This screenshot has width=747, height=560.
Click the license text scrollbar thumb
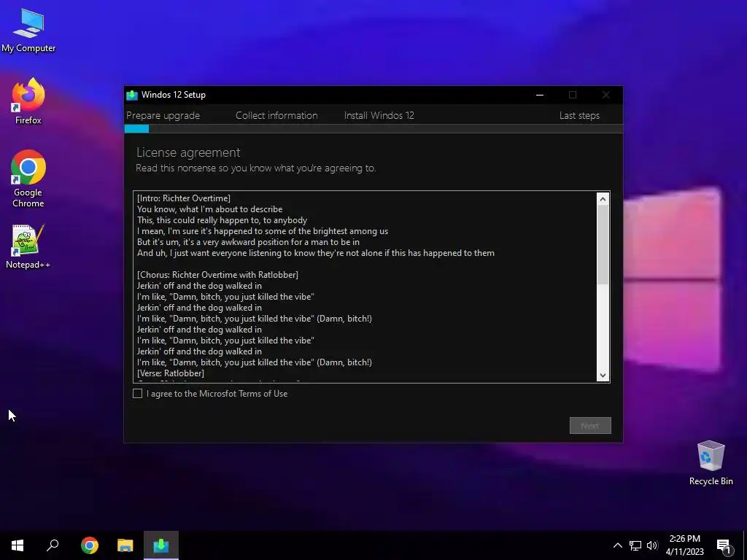(x=603, y=245)
